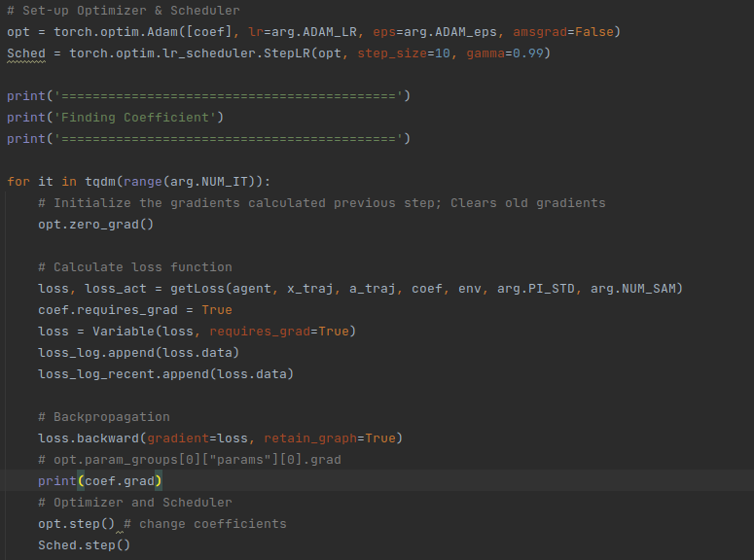Click the commented 'opt.param_groups' line
This screenshot has height=560, width=754.
click(190, 460)
